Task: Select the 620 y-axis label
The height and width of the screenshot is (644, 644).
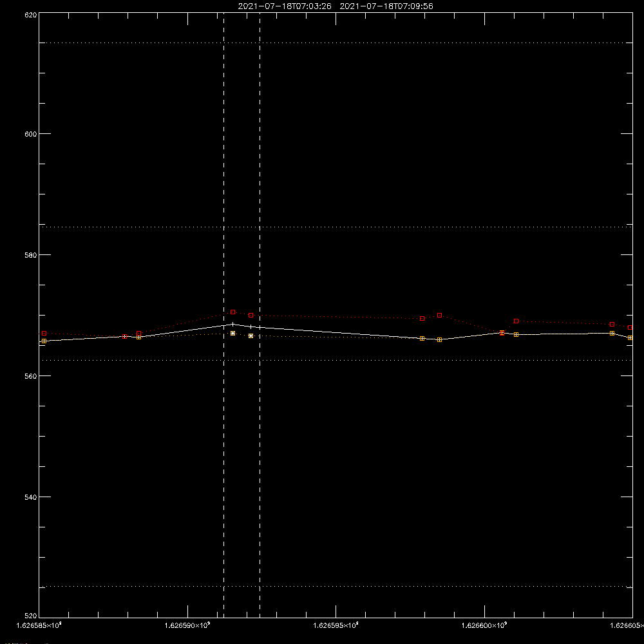Action: [31, 15]
